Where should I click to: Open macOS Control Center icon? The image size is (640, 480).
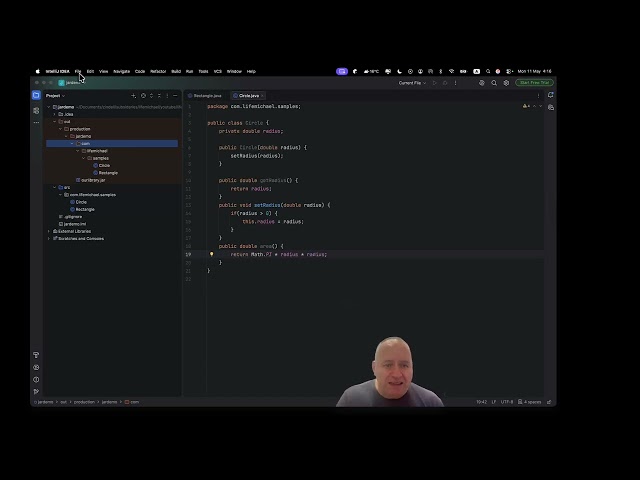click(509, 71)
